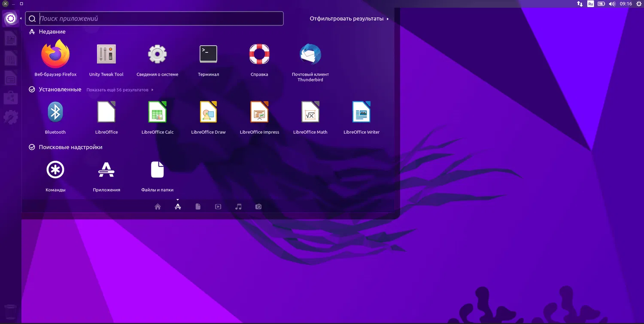Open the Bluetooth app
Image resolution: width=644 pixels, height=324 pixels.
click(55, 112)
